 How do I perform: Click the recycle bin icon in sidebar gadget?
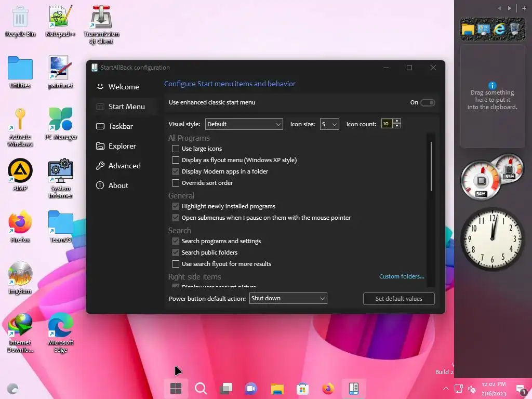pyautogui.click(x=514, y=29)
